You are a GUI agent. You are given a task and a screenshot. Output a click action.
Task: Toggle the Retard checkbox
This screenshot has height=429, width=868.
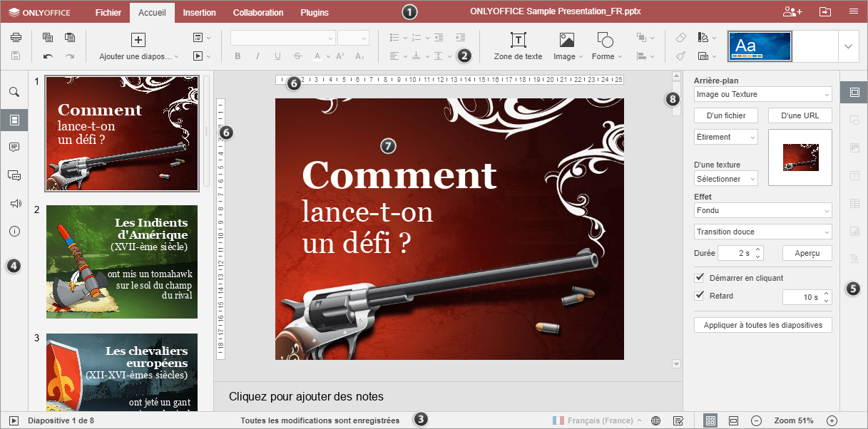coord(699,296)
